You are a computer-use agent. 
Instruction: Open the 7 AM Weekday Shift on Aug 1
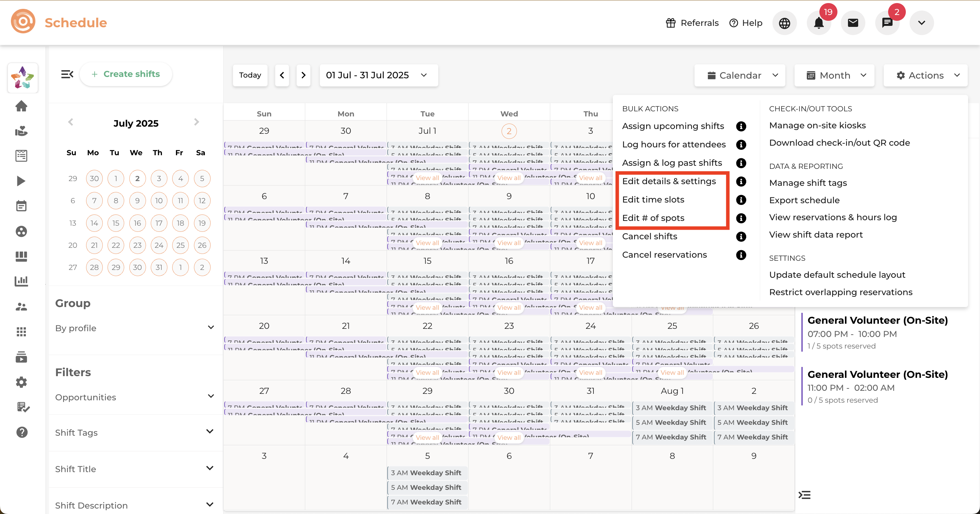click(672, 437)
